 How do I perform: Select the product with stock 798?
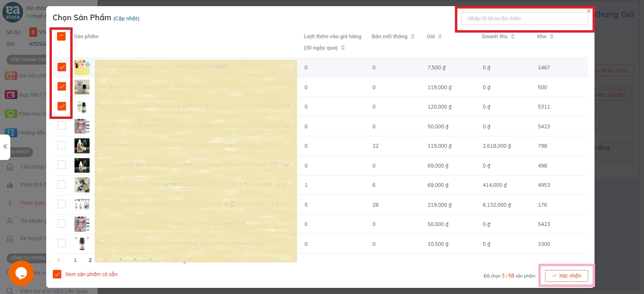click(x=62, y=145)
